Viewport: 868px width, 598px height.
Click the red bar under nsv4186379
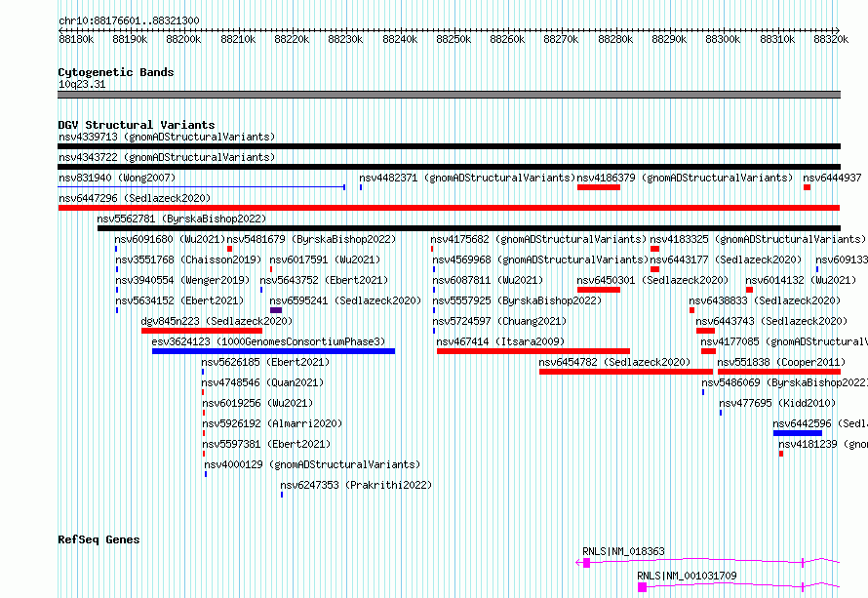click(599, 187)
